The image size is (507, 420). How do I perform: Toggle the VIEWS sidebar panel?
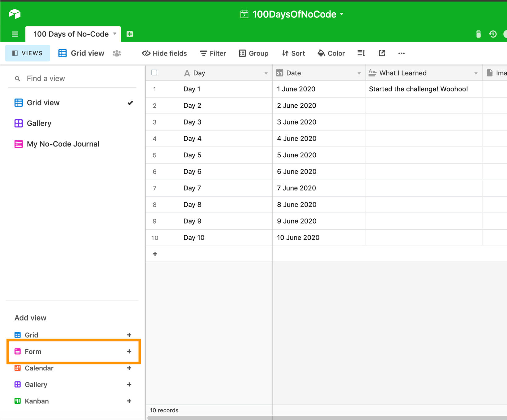pyautogui.click(x=28, y=53)
